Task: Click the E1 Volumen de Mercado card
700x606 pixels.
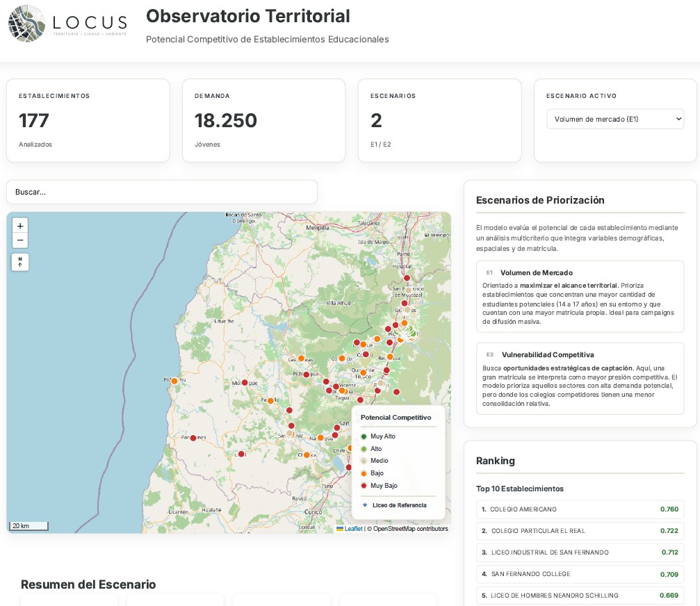Action: [580, 297]
